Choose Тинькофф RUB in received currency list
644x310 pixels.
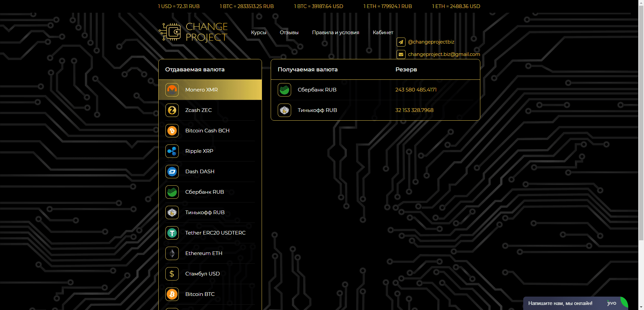pos(317,110)
